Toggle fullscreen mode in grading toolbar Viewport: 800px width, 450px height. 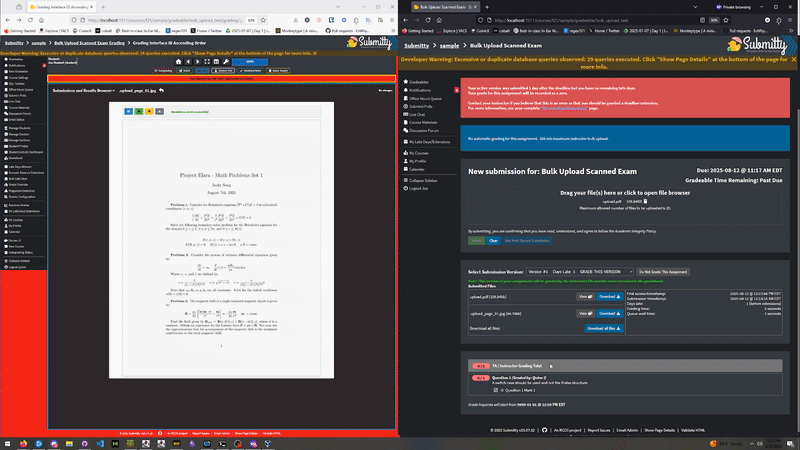(207, 62)
